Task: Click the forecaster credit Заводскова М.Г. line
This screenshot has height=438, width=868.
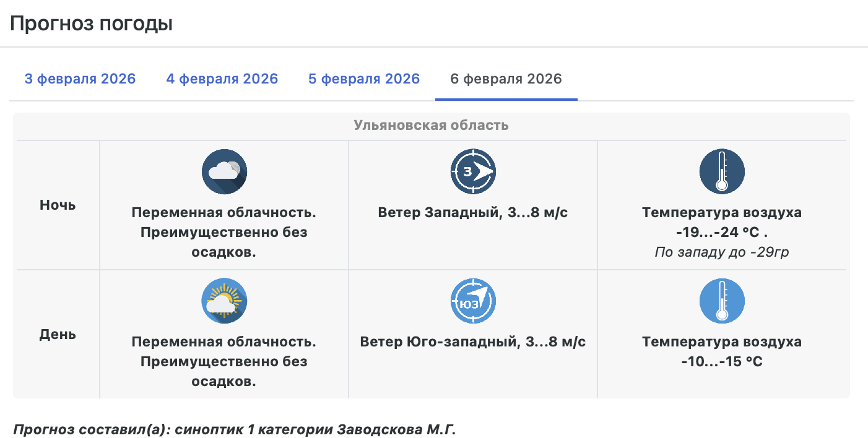Action: [234, 429]
